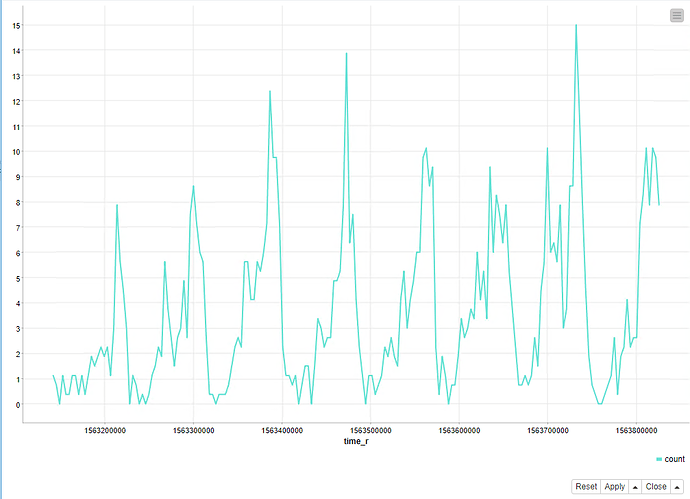Image resolution: width=690 pixels, height=499 pixels.
Task: Click y-axis label 9
Action: [18, 177]
